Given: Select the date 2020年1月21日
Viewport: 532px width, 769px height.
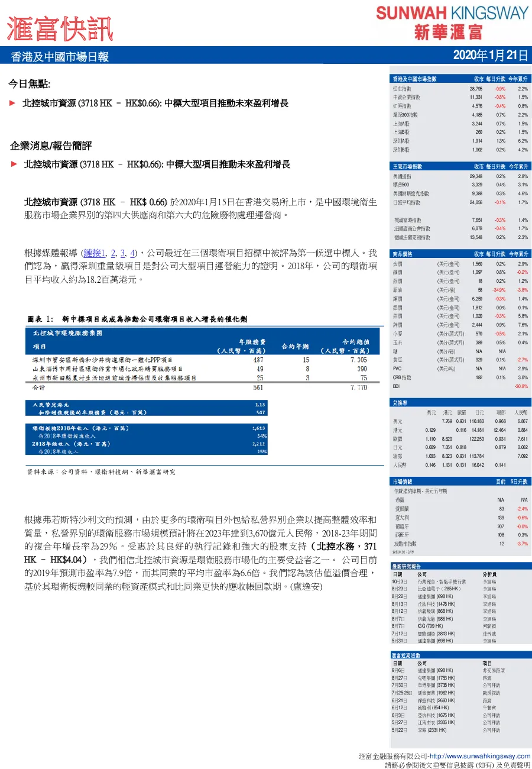Looking at the screenshot, I should coord(490,56).
